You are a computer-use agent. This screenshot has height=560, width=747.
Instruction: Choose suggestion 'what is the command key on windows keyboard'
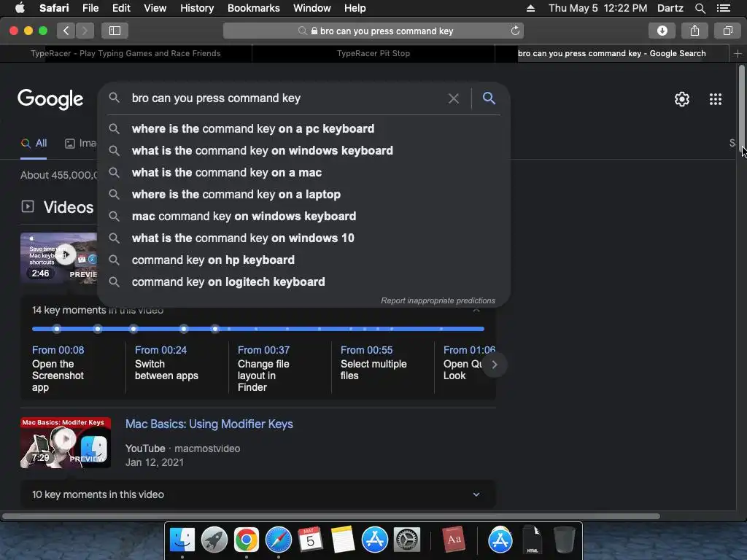pyautogui.click(x=303, y=150)
